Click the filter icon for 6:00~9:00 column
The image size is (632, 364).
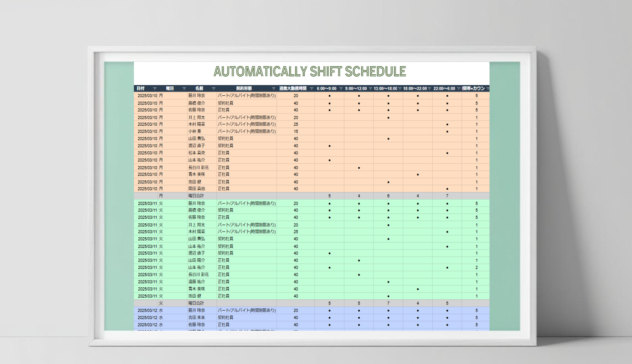[341, 89]
